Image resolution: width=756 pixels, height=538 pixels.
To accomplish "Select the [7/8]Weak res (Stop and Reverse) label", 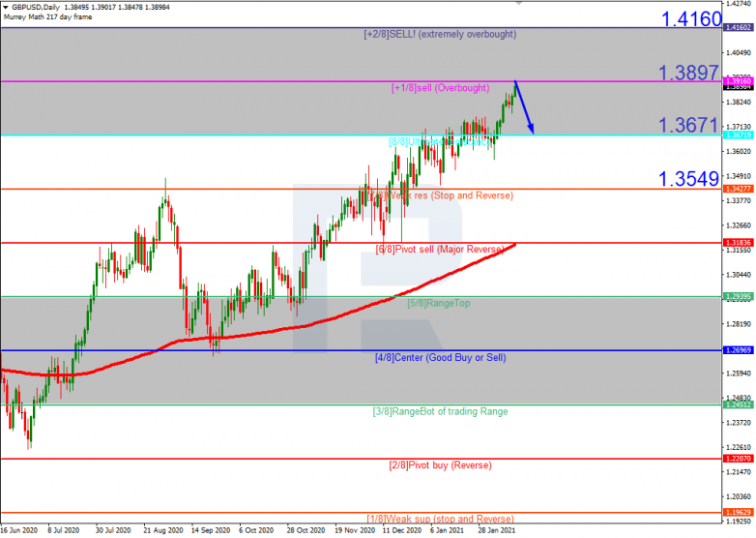I will point(440,195).
